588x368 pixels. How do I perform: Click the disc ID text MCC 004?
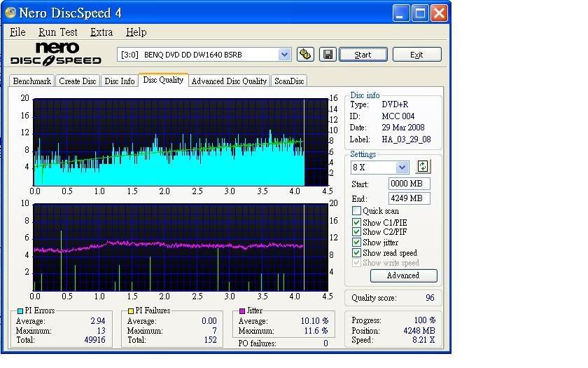point(398,116)
